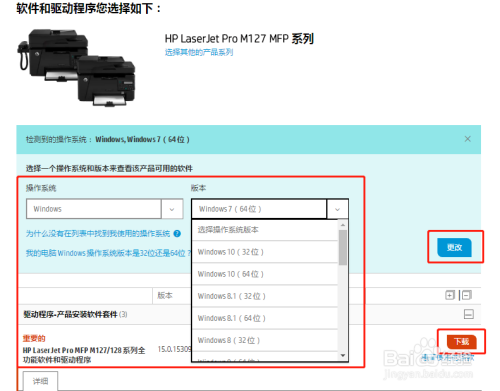Click the HP LaserJet printer product image

pos(76,68)
